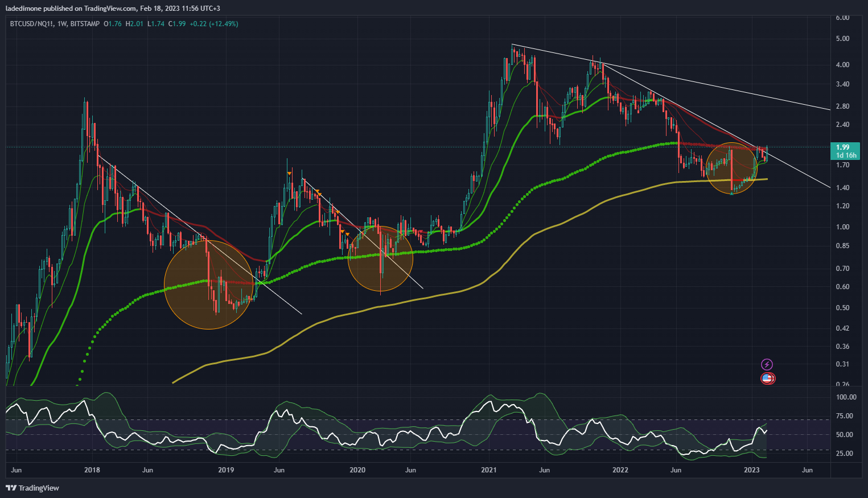
Task: Click the 5.00 price axis label
Action: tap(842, 39)
